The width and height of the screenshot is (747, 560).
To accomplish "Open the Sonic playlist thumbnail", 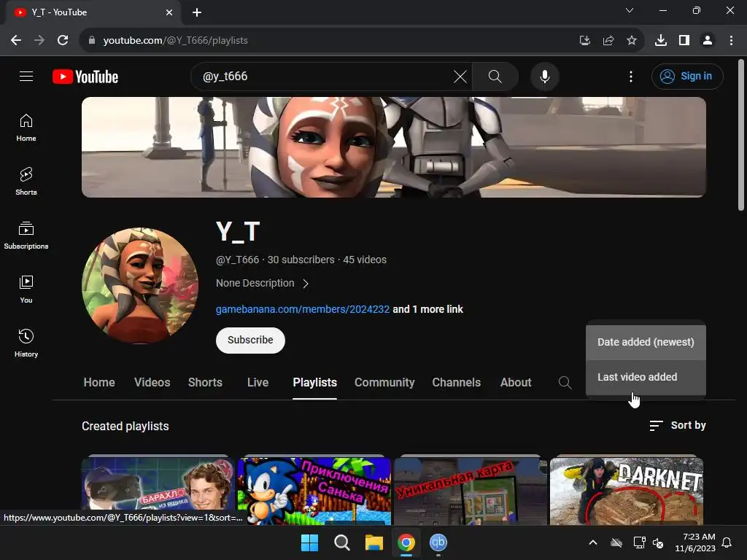I will click(314, 491).
